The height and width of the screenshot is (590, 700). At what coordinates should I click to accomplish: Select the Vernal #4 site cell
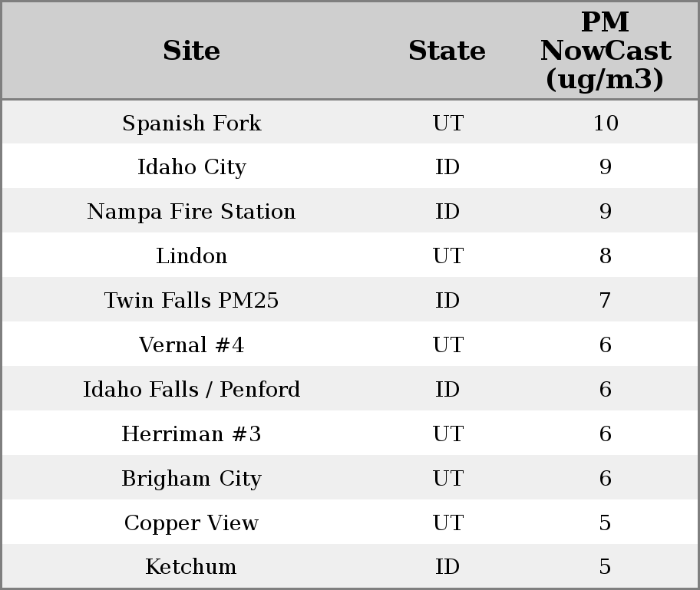(x=191, y=345)
